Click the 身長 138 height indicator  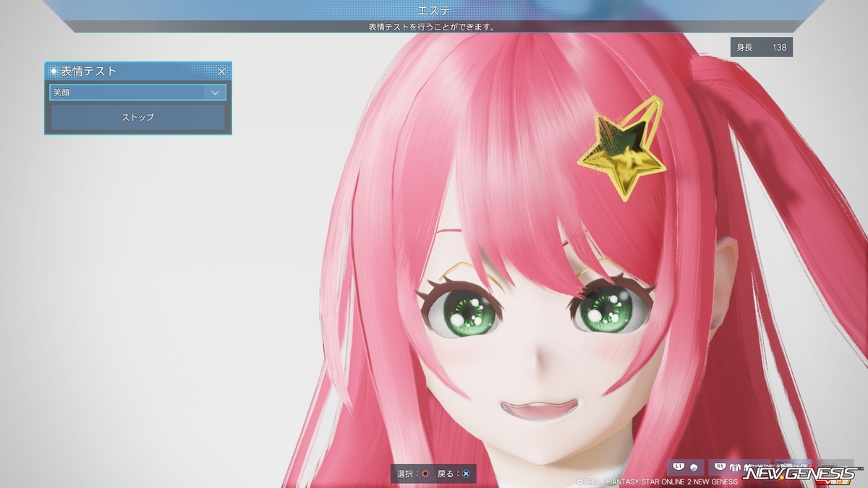(x=762, y=47)
